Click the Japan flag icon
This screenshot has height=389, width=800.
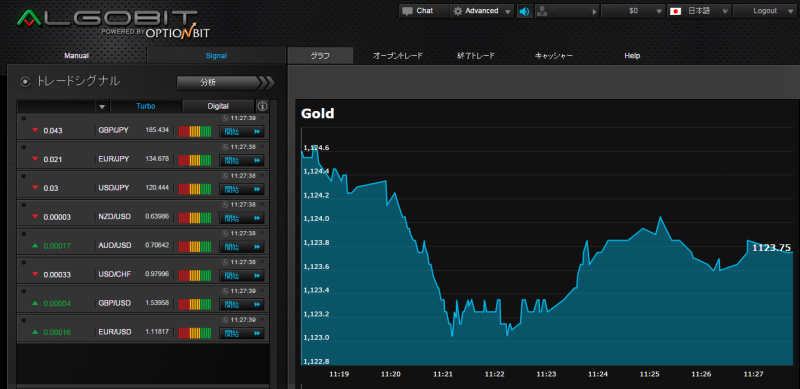coord(676,11)
